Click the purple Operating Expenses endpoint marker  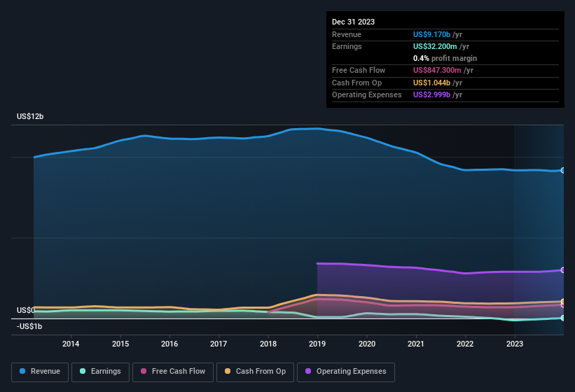click(562, 270)
